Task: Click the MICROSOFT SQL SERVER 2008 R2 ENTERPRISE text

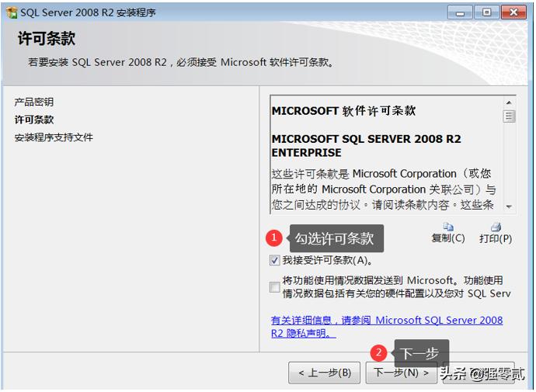Action: point(366,145)
